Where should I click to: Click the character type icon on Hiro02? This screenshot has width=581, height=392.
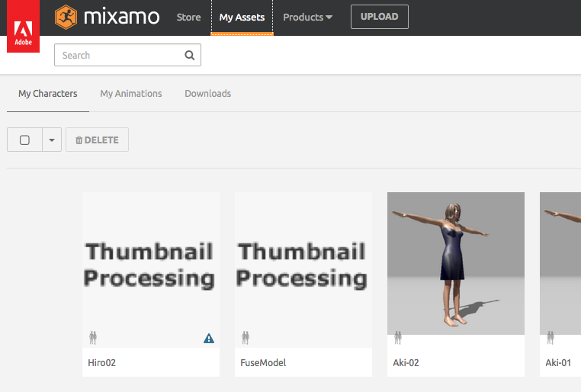click(93, 338)
